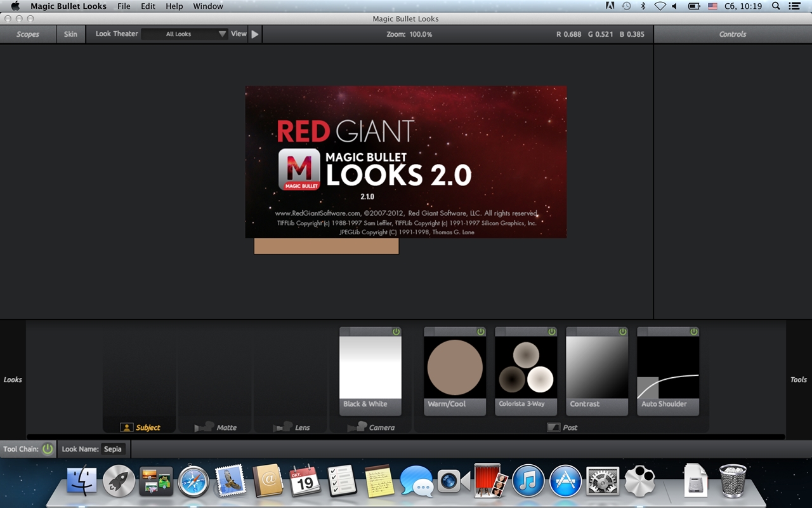812x508 pixels.
Task: Select the Subject stage icon
Action: [126, 427]
